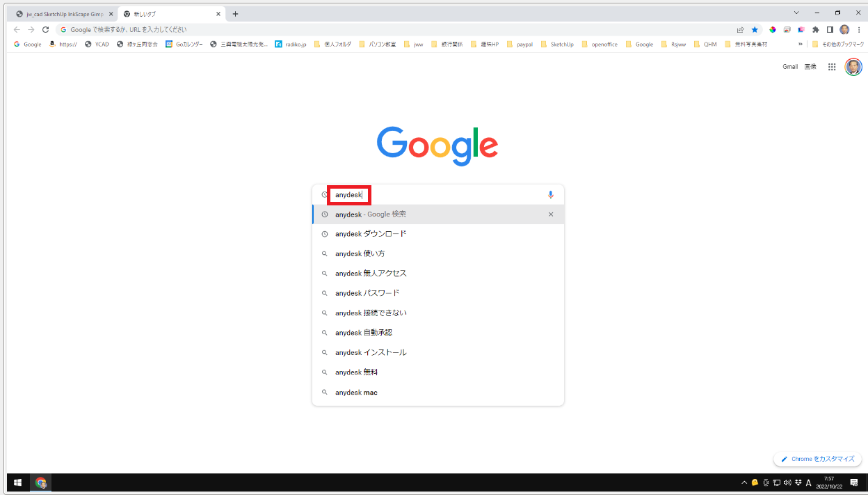Open the '無料写真素材' bookmark folder
Viewport: 868px width, 495px height.
click(746, 44)
